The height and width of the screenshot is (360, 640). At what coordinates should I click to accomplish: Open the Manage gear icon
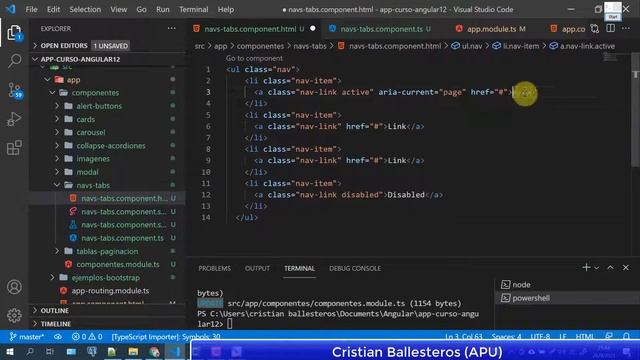(x=14, y=315)
